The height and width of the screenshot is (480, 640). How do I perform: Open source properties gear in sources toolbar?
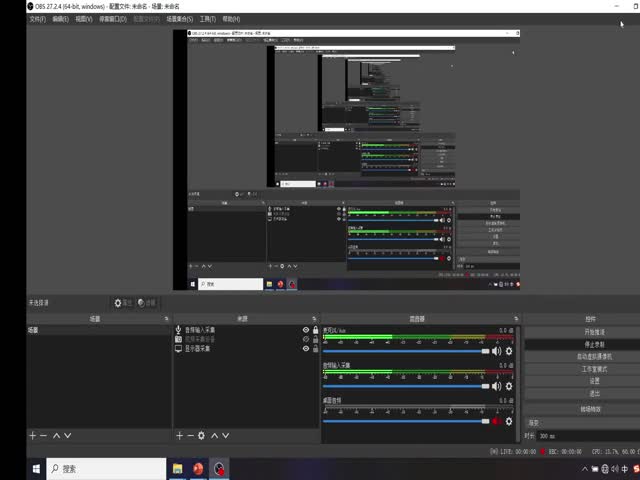(x=201, y=435)
